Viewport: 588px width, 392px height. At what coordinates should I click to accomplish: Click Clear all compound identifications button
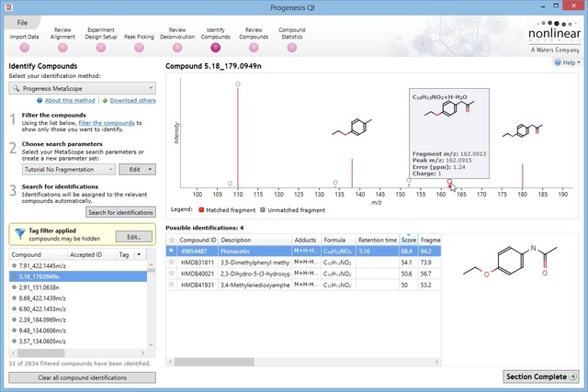click(x=82, y=377)
